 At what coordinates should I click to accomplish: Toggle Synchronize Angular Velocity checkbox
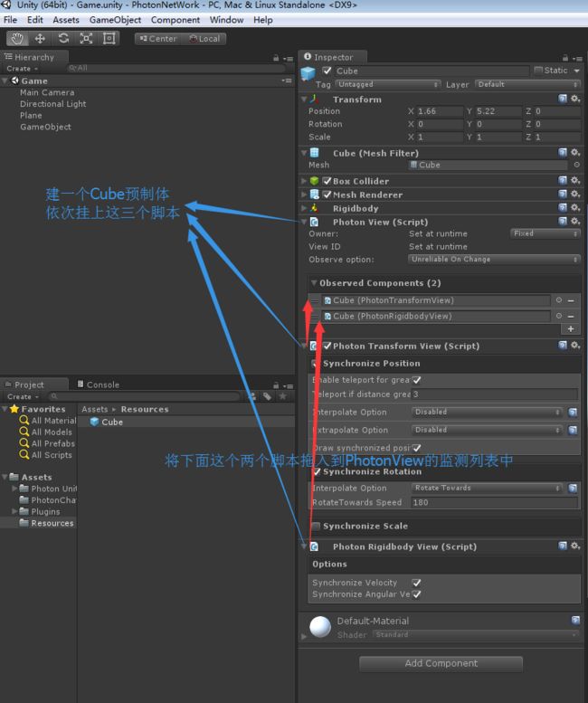pos(417,594)
